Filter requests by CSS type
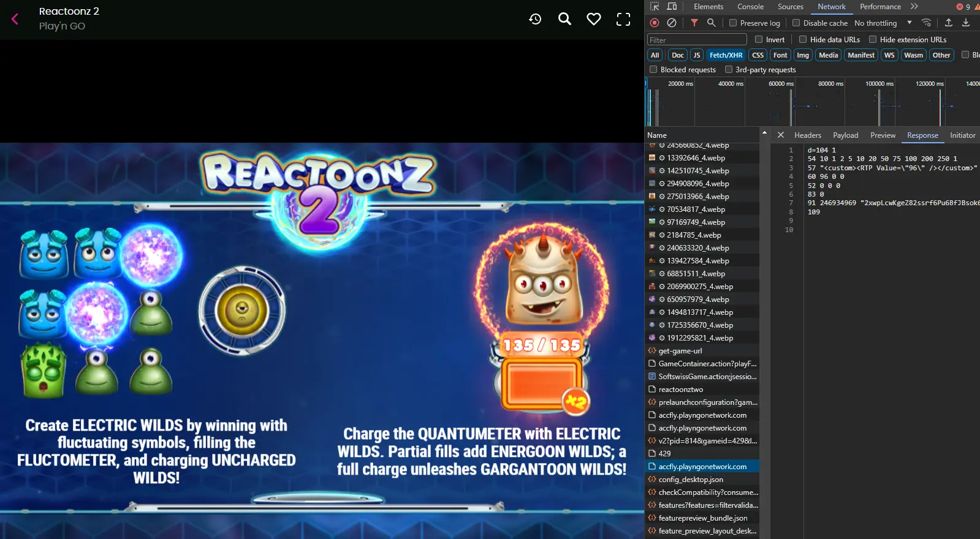Image resolution: width=980 pixels, height=539 pixels. 758,55
